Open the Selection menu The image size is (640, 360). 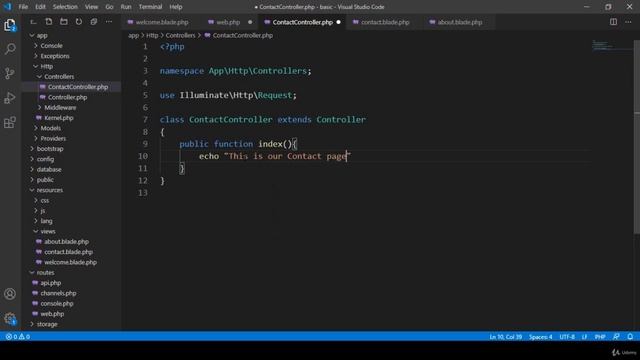click(x=65, y=7)
